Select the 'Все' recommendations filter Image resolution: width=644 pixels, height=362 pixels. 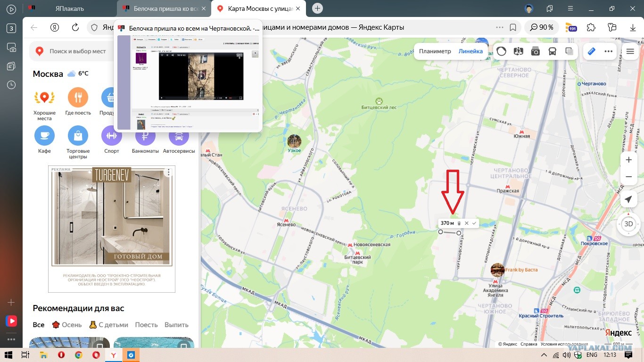(x=39, y=325)
